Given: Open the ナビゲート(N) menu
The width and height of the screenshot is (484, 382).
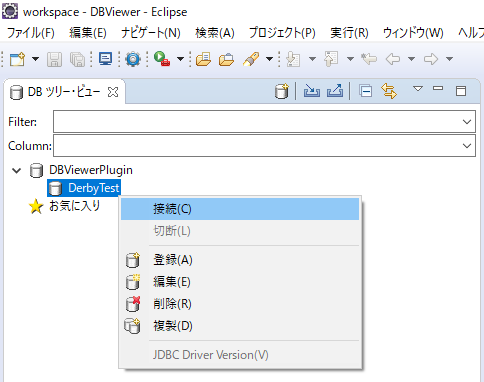Looking at the screenshot, I should (151, 33).
